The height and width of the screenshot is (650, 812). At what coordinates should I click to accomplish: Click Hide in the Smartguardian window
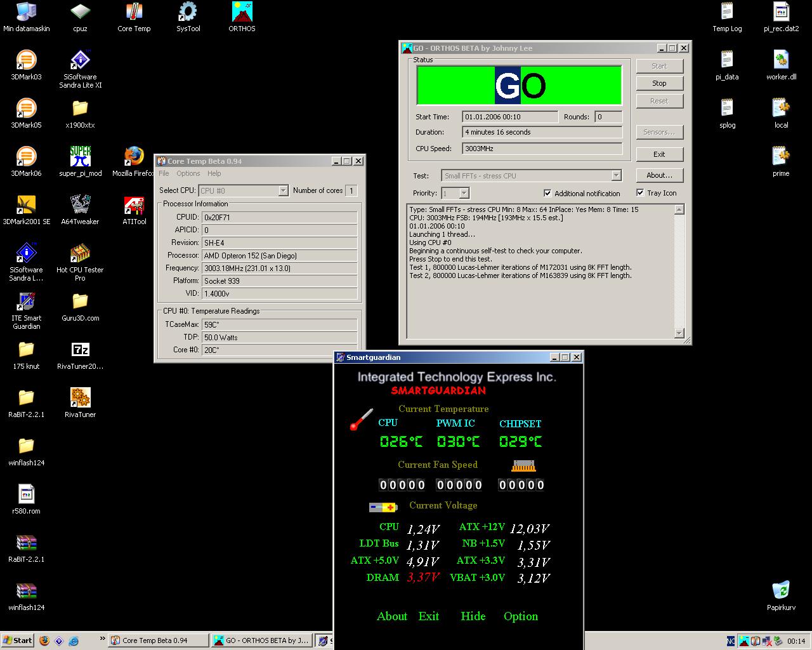pyautogui.click(x=473, y=616)
